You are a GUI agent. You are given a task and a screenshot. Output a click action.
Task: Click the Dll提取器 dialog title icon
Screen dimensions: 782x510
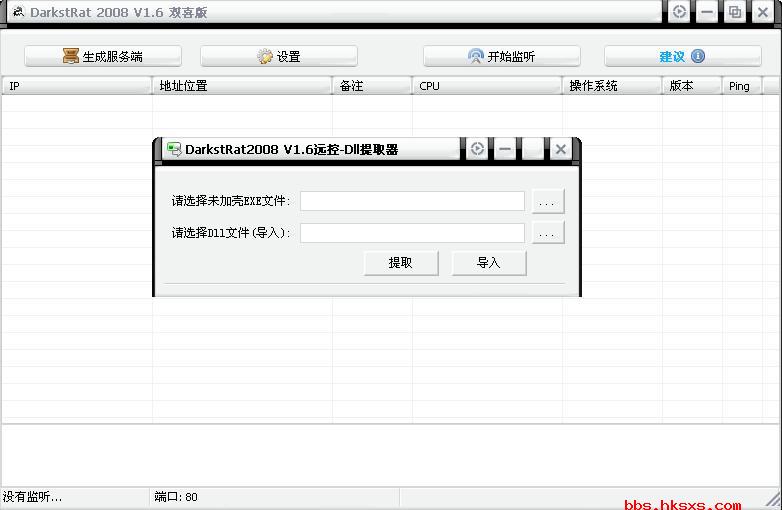(174, 149)
